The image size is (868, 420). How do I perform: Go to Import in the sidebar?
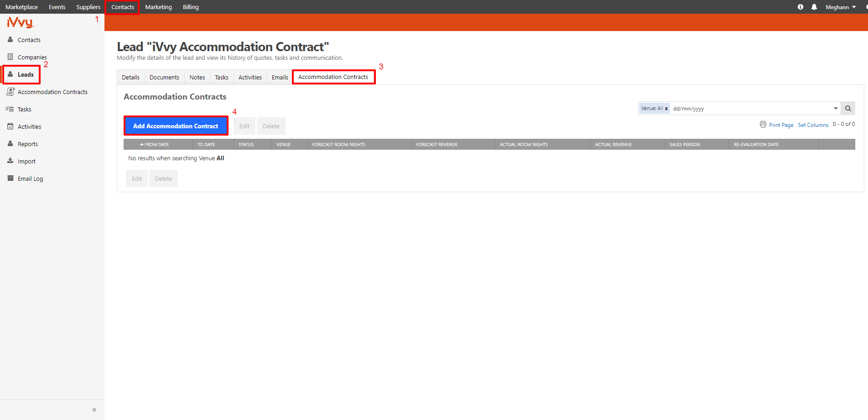[x=26, y=162]
